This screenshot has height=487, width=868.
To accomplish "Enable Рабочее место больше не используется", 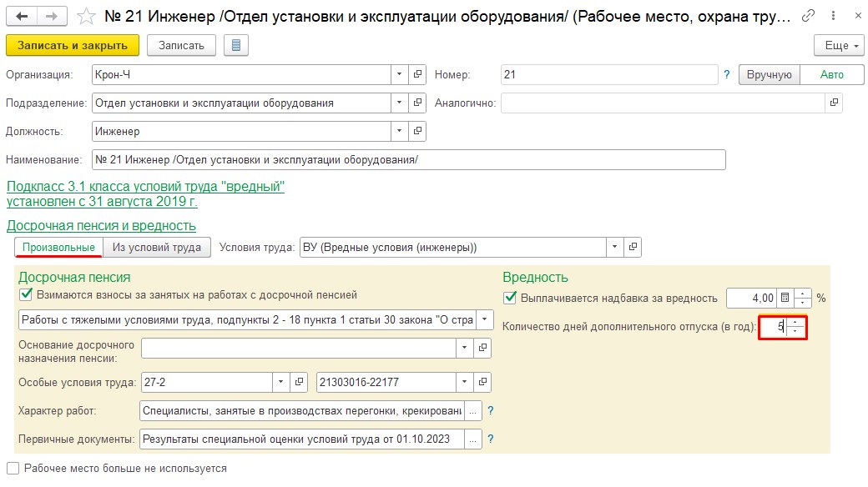I will click(x=13, y=469).
